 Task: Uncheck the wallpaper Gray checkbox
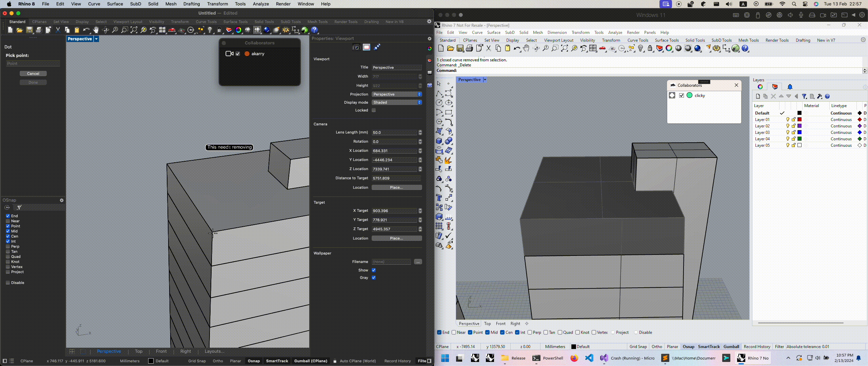pyautogui.click(x=374, y=278)
